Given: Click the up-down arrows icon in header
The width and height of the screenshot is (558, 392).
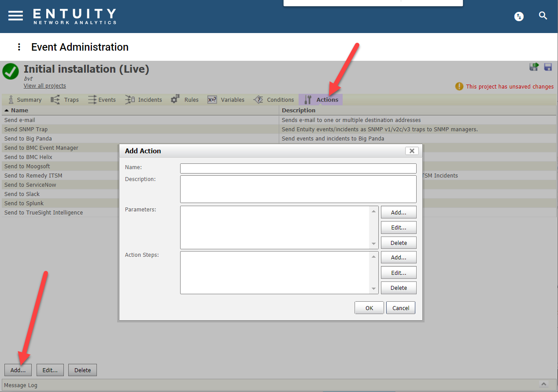Looking at the screenshot, I should pos(519,16).
